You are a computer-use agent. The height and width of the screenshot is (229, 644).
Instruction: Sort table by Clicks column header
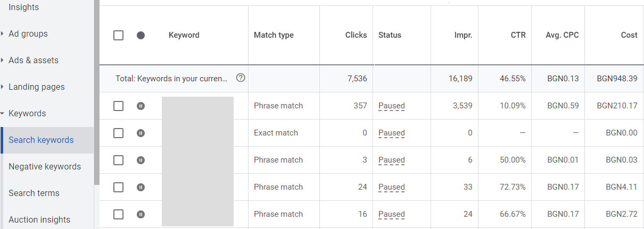356,35
